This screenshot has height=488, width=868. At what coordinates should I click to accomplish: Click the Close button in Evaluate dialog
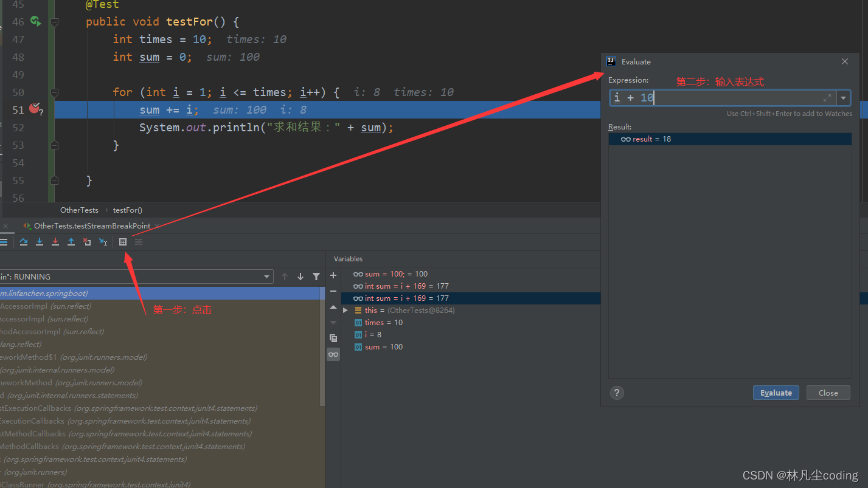(x=828, y=393)
